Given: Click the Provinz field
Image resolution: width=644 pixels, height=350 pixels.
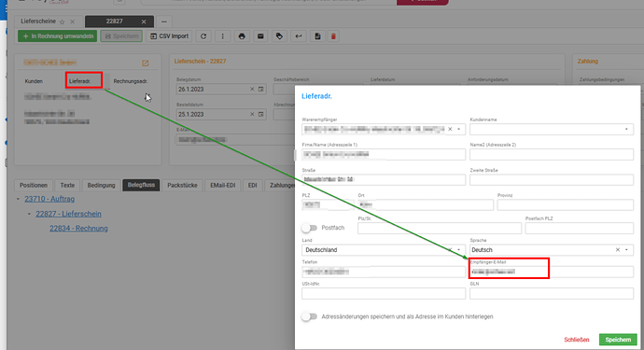Looking at the screenshot, I should (566, 204).
